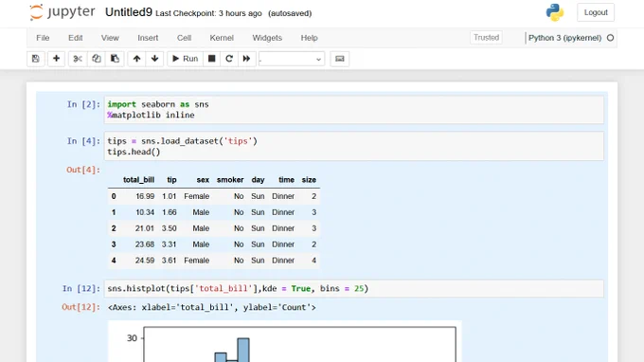Click the Out[4] output prompt

point(83,170)
